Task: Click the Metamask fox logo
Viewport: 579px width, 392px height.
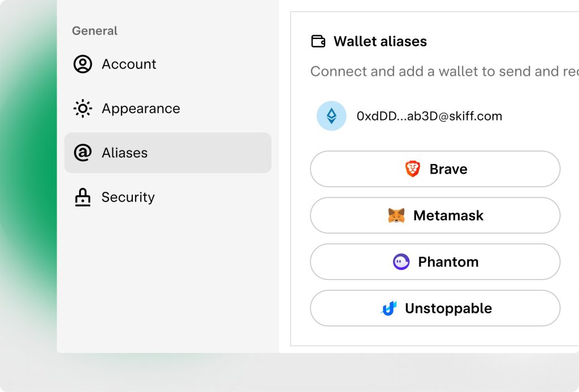Action: tap(396, 216)
